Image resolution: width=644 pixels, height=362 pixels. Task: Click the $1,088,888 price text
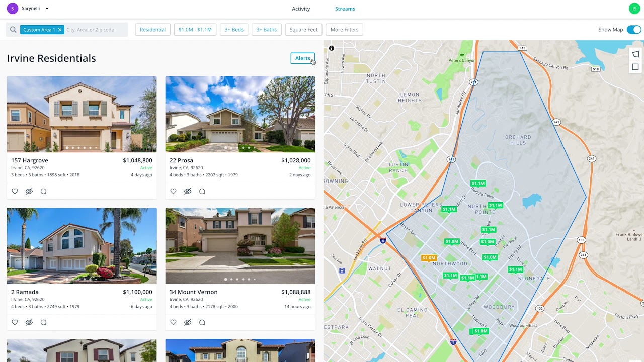point(296,292)
